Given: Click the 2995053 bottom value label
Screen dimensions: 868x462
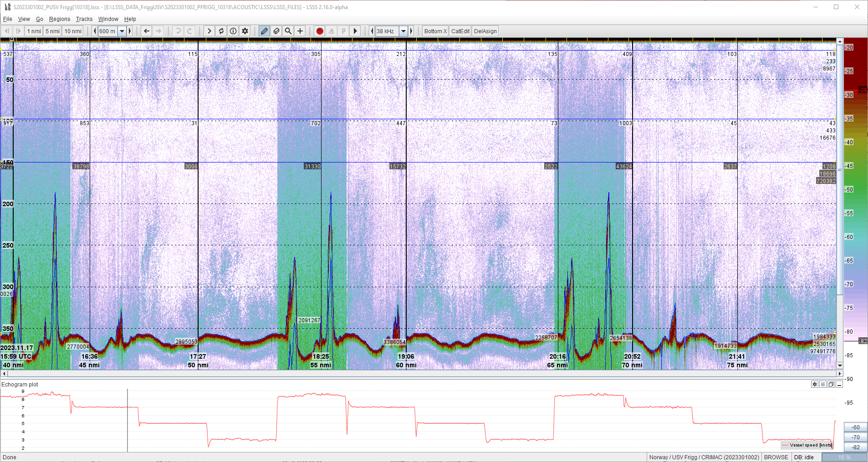Looking at the screenshot, I should [186, 341].
